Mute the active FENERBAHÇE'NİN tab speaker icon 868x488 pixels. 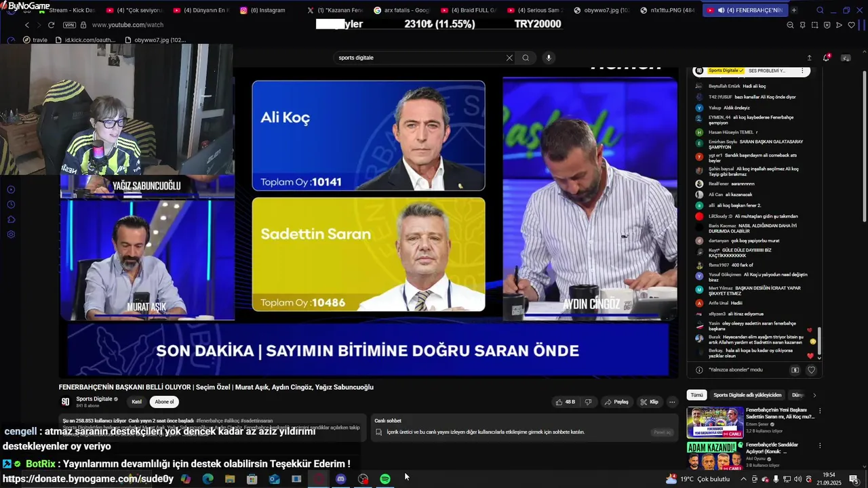721,10
